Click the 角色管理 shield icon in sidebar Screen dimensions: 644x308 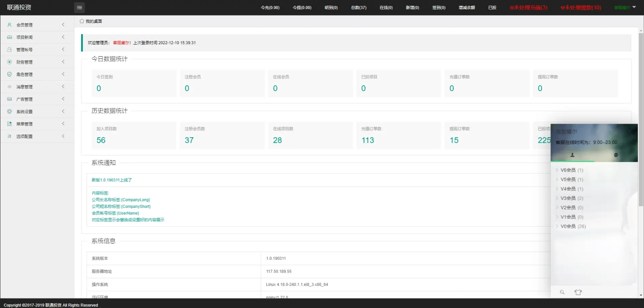10,74
